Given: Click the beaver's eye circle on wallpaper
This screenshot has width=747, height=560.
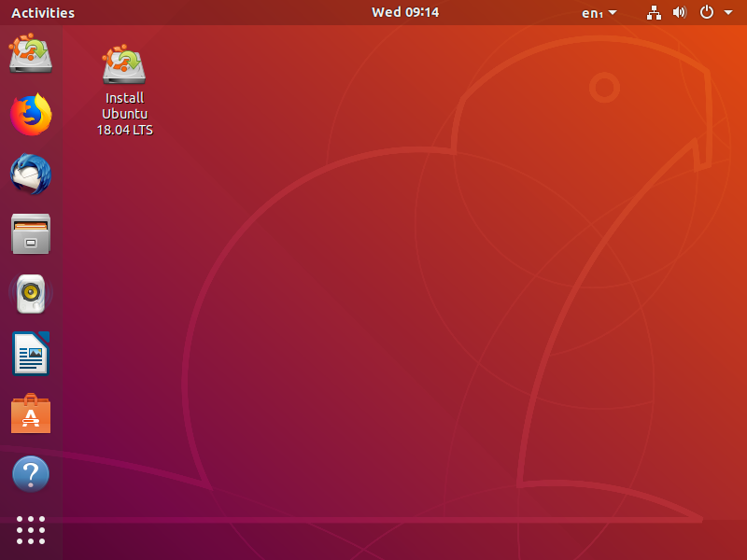Looking at the screenshot, I should (x=605, y=89).
